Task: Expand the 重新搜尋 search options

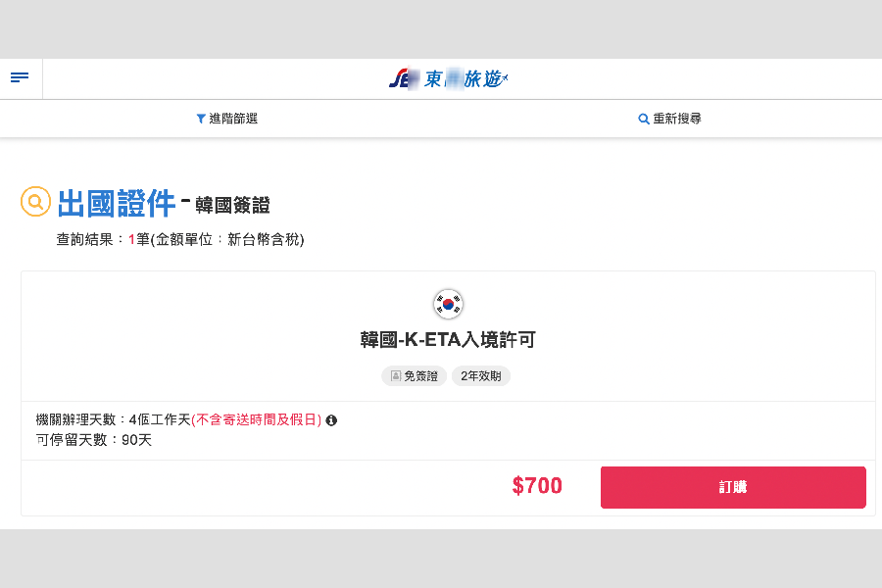Action: tap(677, 119)
